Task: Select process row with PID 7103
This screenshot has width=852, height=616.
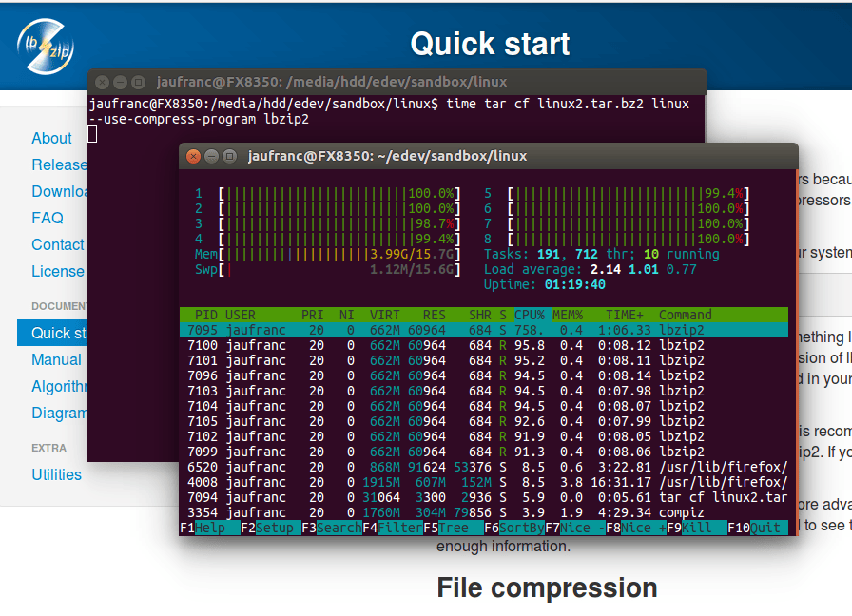Action: (484, 391)
